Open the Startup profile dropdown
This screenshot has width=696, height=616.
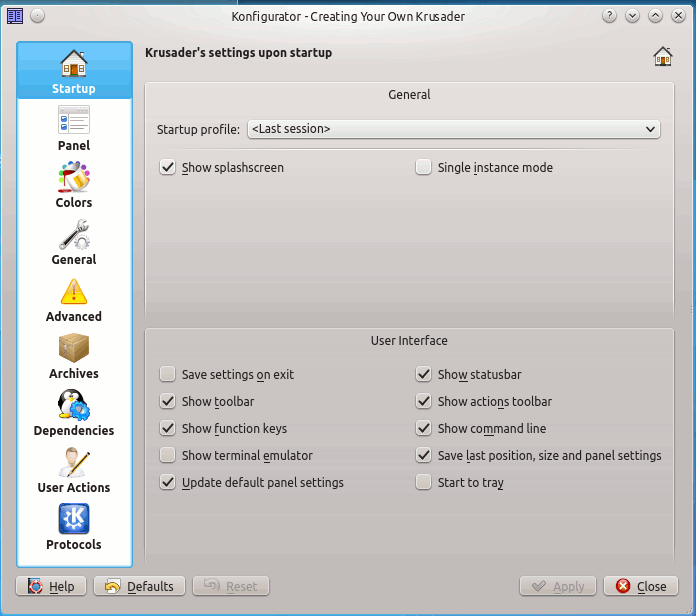[454, 129]
